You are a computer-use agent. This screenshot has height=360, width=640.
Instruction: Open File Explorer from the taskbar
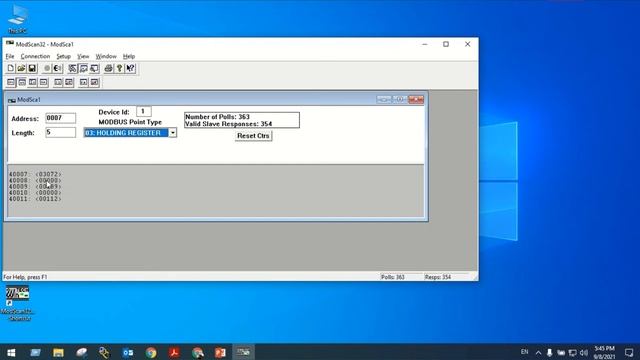click(58, 352)
